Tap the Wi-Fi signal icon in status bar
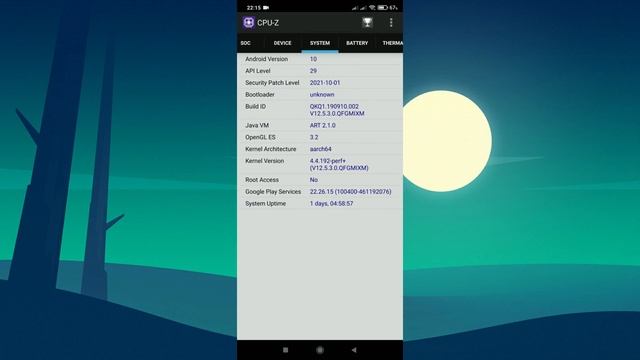640x360 pixels. click(372, 7)
